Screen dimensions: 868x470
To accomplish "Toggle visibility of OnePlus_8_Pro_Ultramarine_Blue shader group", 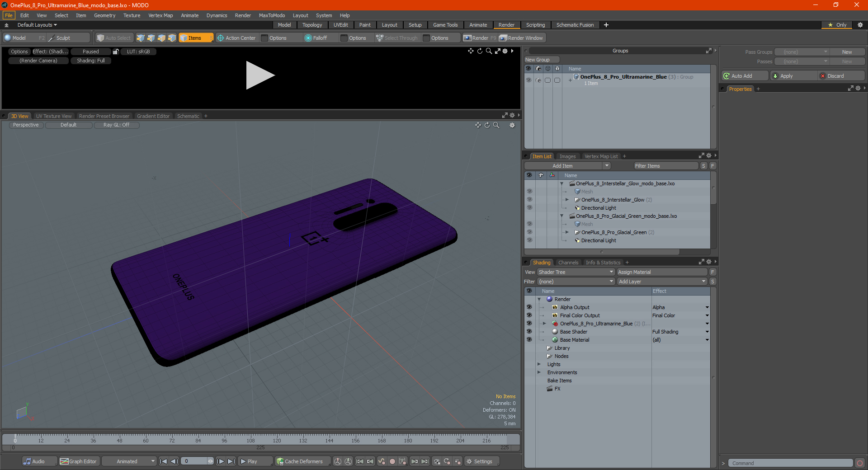I will (x=529, y=324).
